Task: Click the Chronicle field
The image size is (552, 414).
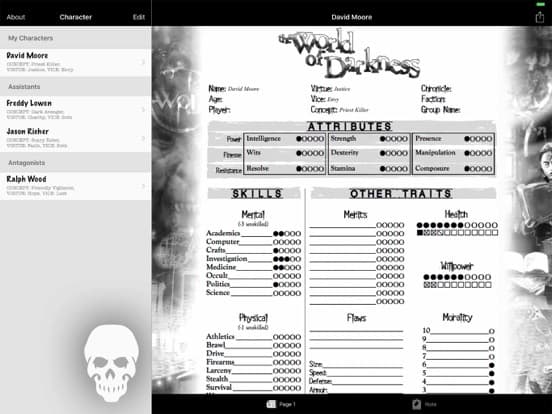Action: click(x=436, y=89)
